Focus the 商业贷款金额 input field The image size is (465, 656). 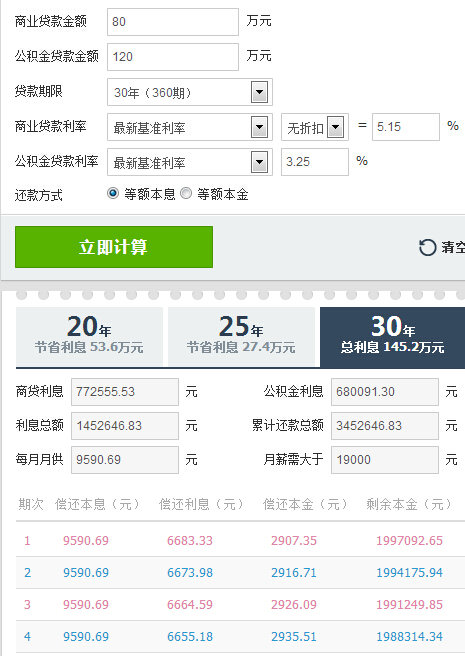click(x=173, y=22)
